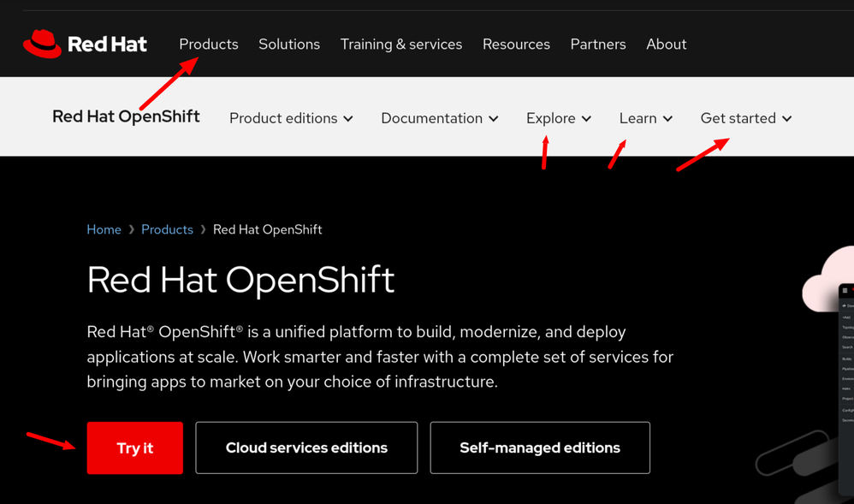Open the Partners menu
Screen dimensions: 854x504
pyautogui.click(x=598, y=44)
